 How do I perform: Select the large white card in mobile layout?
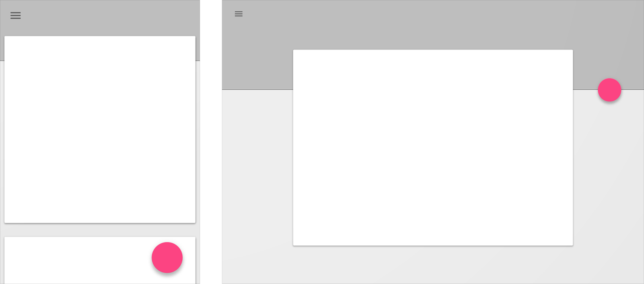[100, 130]
